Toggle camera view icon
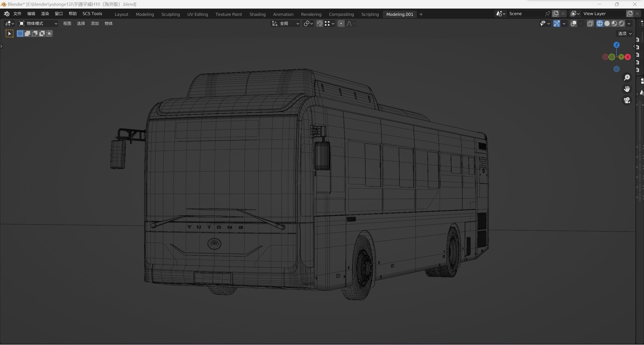 pos(627,100)
